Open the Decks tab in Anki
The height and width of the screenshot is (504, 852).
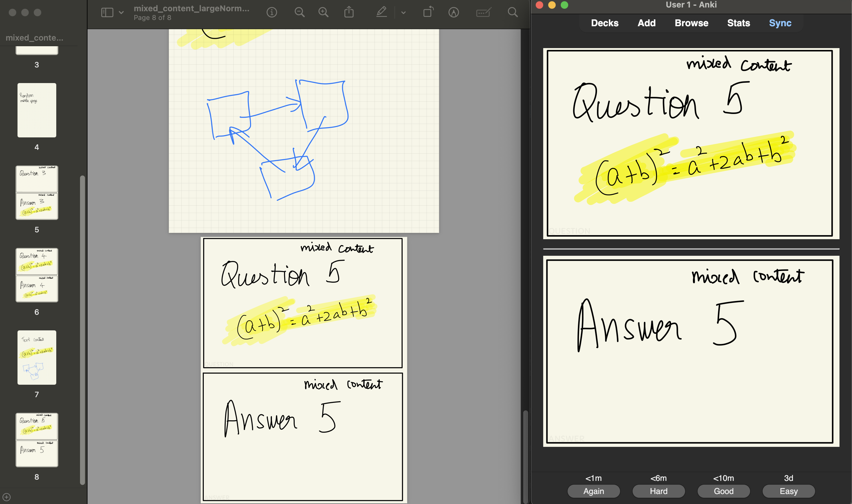click(x=604, y=23)
